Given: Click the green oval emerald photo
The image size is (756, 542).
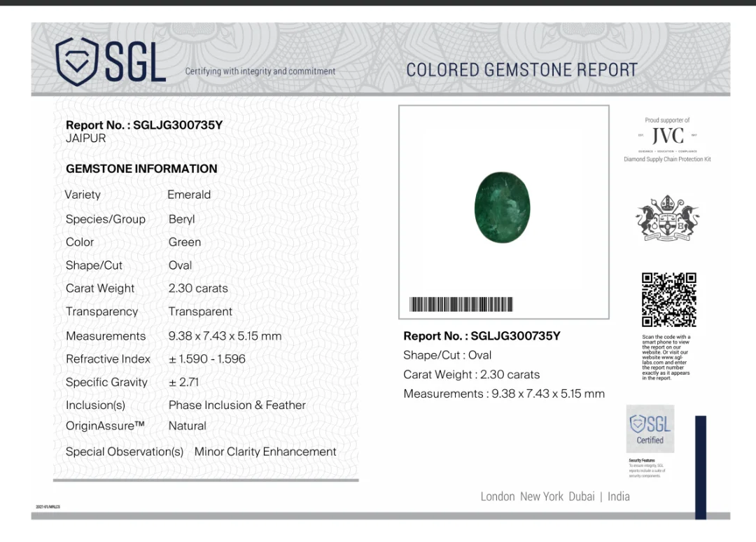Looking at the screenshot, I should pyautogui.click(x=503, y=207).
